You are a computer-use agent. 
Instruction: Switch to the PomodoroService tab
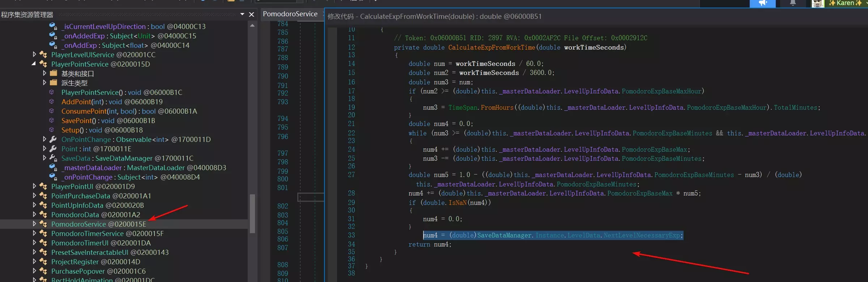click(x=290, y=14)
